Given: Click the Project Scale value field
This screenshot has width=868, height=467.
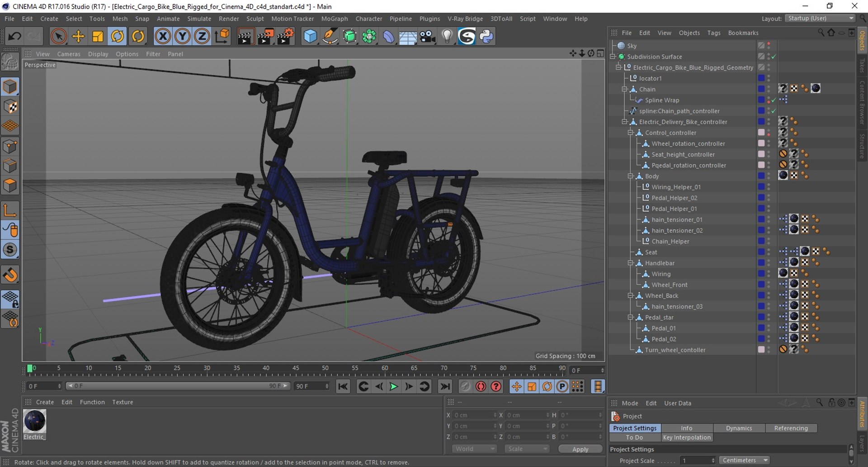Looking at the screenshot, I should 698,461.
